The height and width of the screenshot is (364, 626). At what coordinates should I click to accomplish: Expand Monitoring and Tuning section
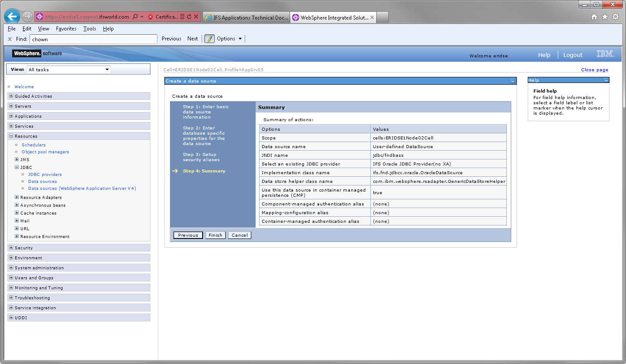[11, 288]
